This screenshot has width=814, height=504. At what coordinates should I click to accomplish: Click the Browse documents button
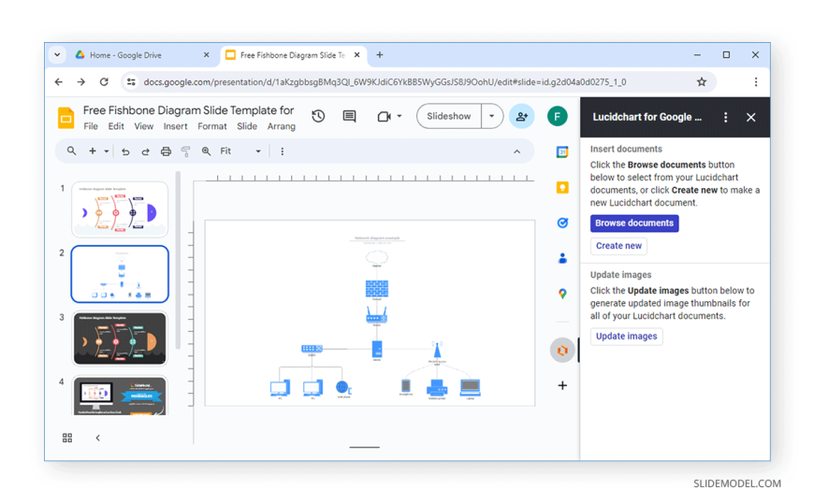pyautogui.click(x=634, y=223)
